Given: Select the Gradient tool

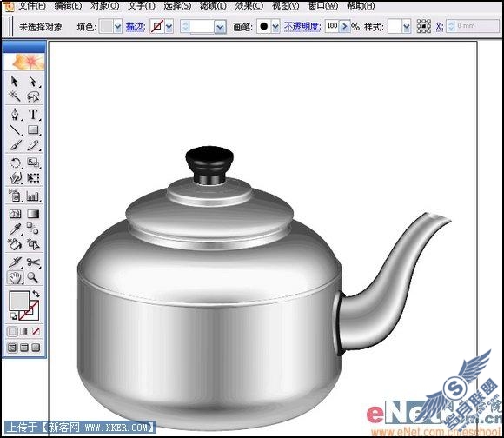Looking at the screenshot, I should pyautogui.click(x=33, y=214).
